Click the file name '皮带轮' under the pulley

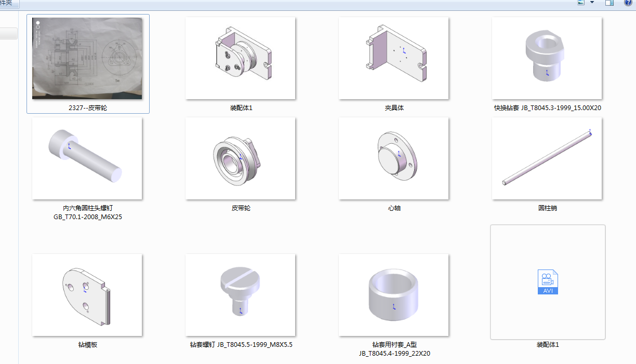tap(241, 208)
